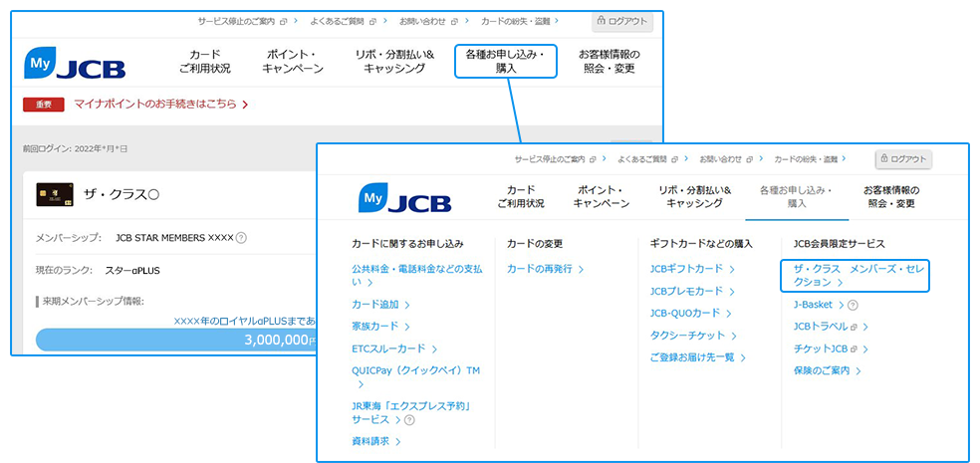The image size is (980, 463).
Task: Open サービス停止のご案内 in the front window
Action: pos(560,159)
